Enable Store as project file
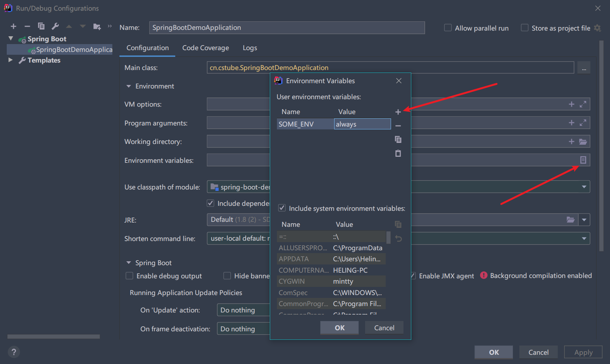The width and height of the screenshot is (610, 364). click(x=524, y=28)
